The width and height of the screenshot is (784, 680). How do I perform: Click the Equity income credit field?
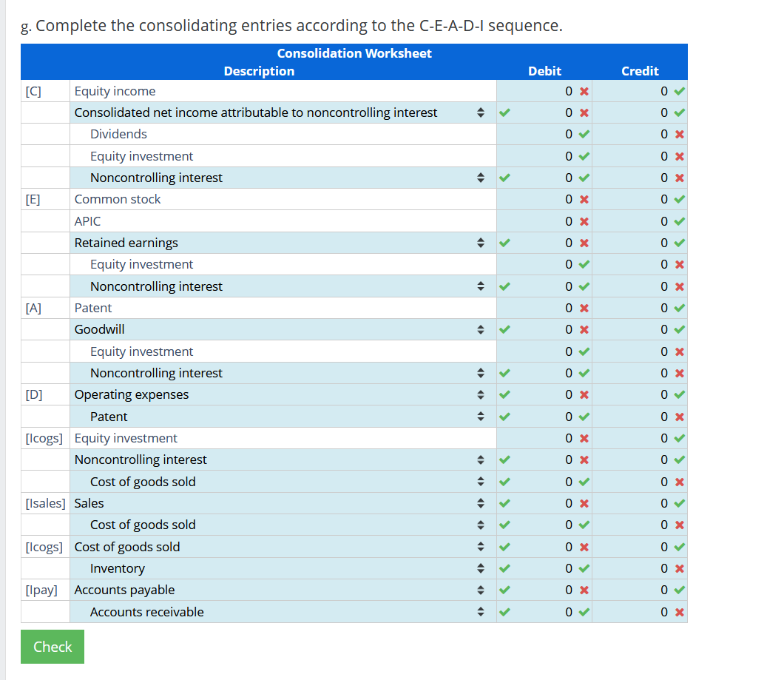pyautogui.click(x=640, y=91)
